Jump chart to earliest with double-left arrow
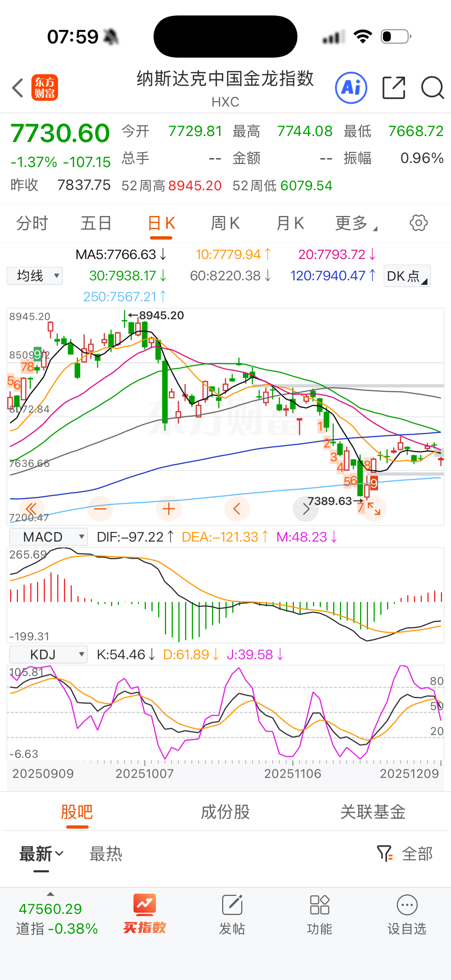The height and width of the screenshot is (980, 451). point(31,509)
